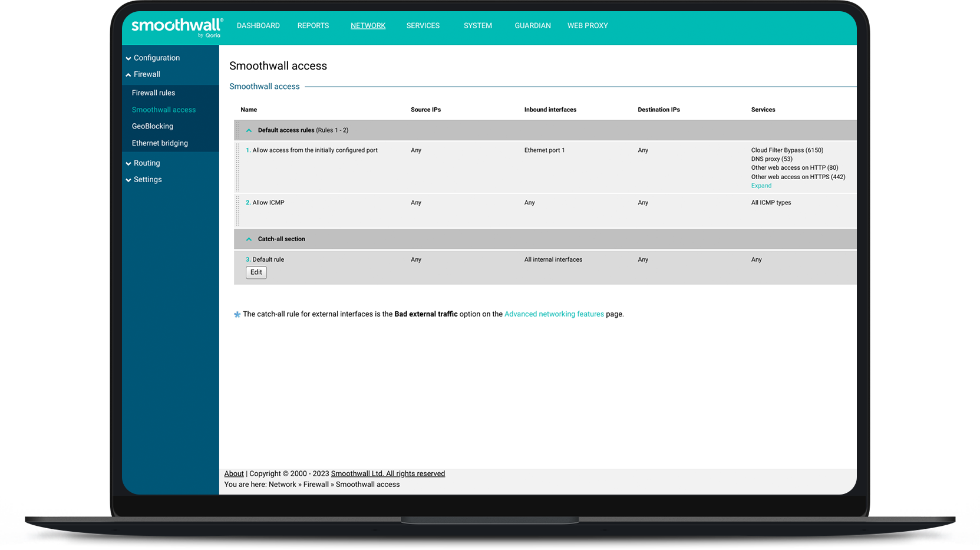Expand the Routing sidebar section
This screenshot has height=550, width=980.
pos(128,163)
